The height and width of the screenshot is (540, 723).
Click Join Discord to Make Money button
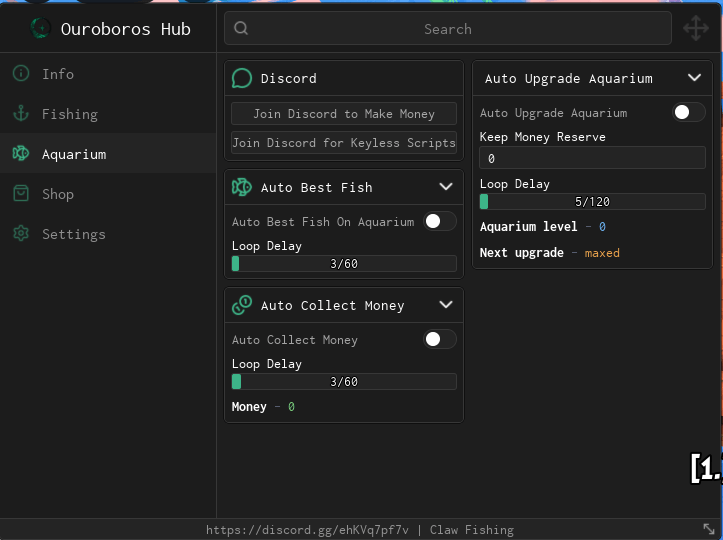344,114
